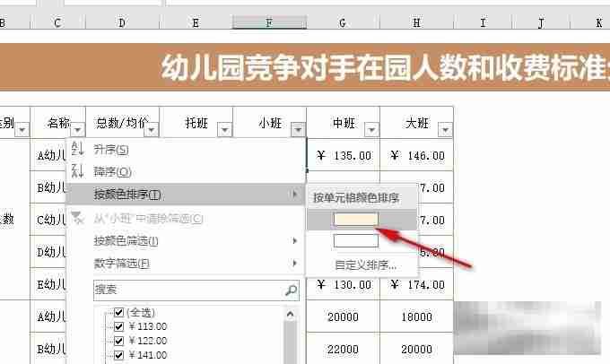Click the ascending sort A-Z icon
Screen dimensions: 610x364
pyautogui.click(x=77, y=149)
